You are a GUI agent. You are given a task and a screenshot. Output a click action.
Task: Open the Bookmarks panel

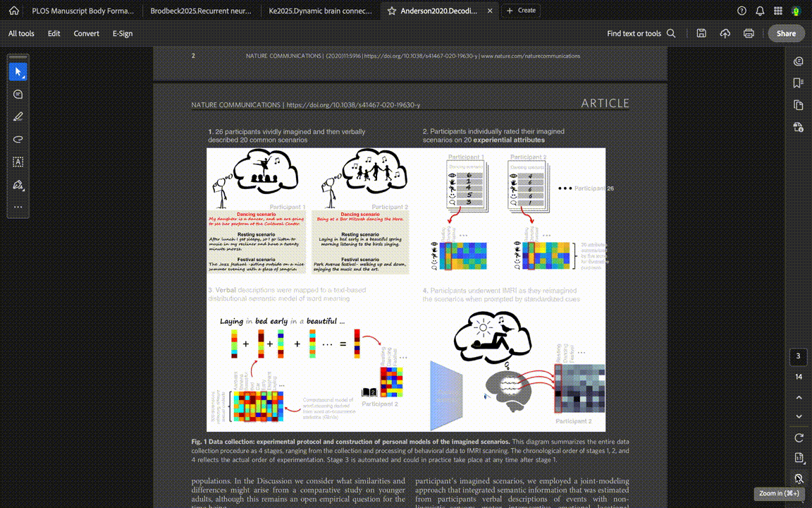(x=799, y=83)
